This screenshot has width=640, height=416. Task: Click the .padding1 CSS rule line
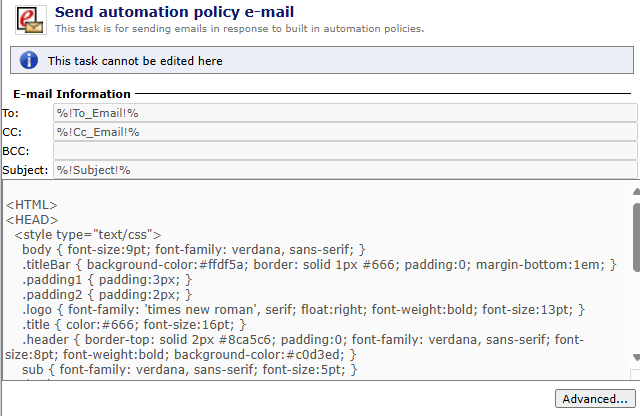106,280
